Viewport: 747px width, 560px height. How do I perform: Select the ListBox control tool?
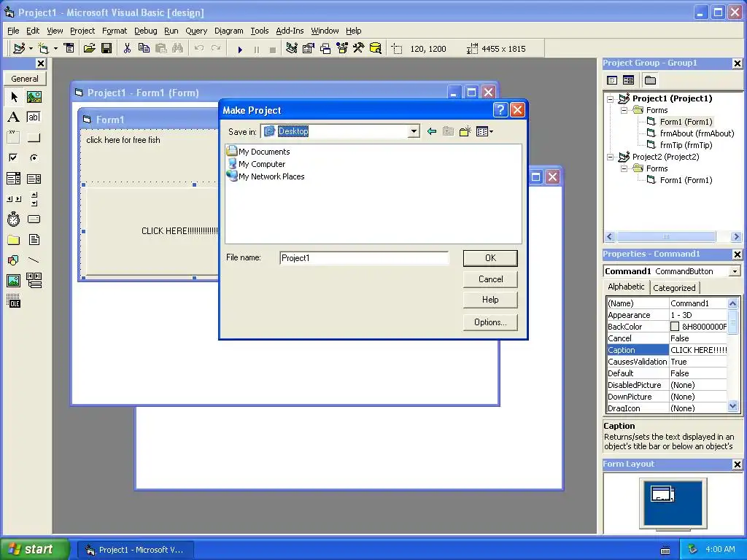pos(34,179)
